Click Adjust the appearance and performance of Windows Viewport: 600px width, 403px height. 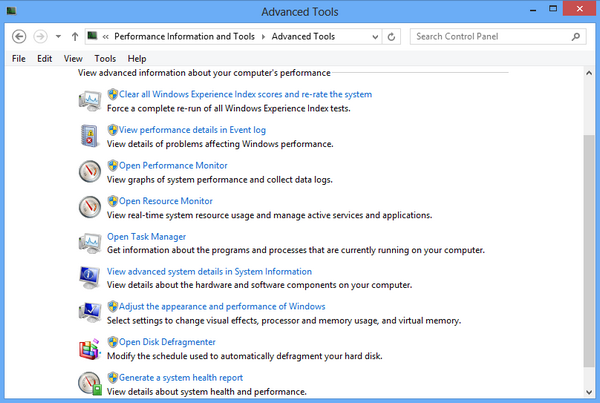point(222,306)
